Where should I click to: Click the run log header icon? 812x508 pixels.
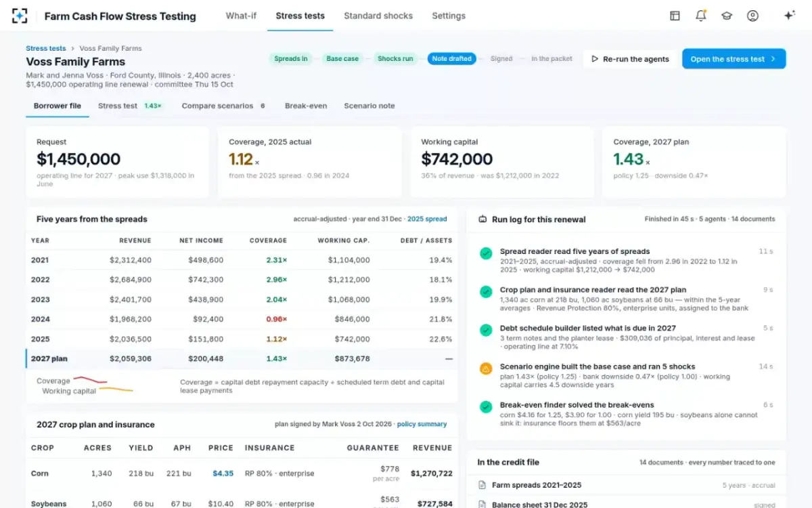[x=482, y=219]
